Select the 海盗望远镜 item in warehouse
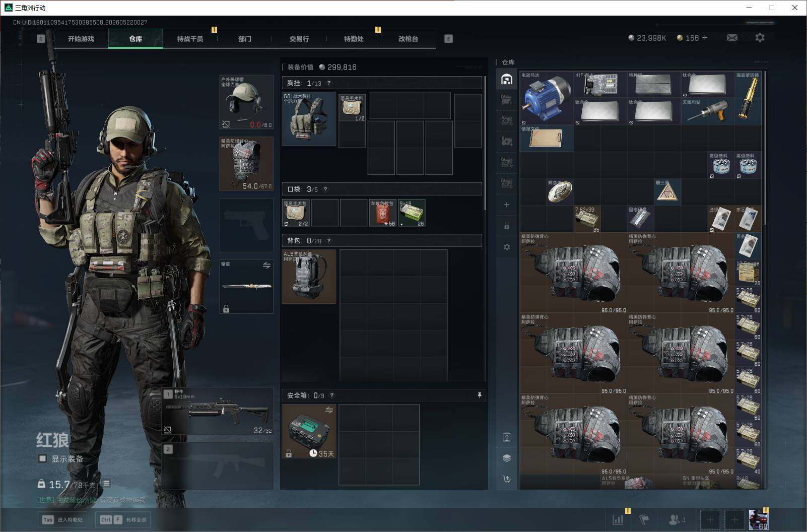This screenshot has width=807, height=532. click(748, 98)
